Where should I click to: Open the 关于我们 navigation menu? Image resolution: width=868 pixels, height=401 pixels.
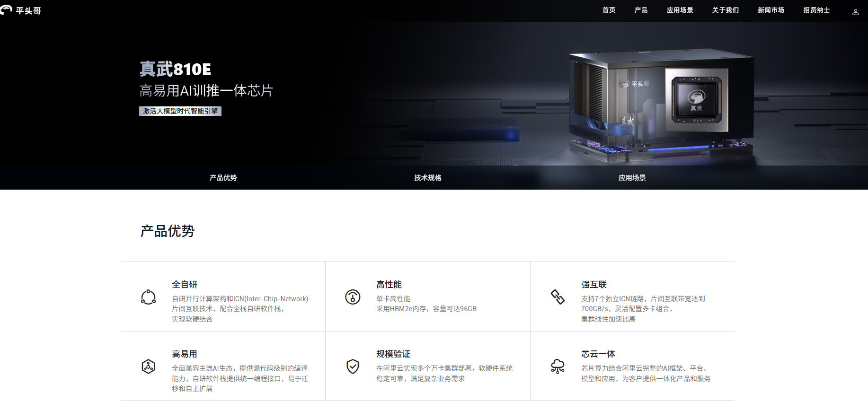click(725, 10)
